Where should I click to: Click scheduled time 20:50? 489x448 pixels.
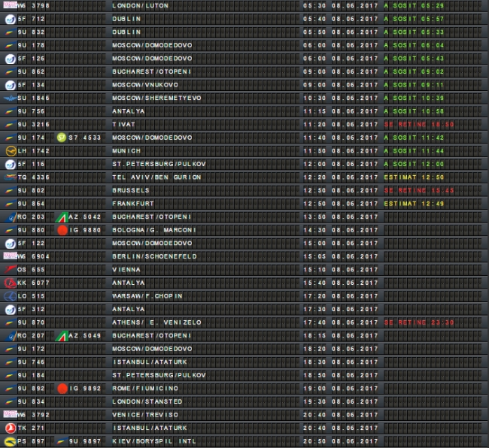(x=314, y=441)
